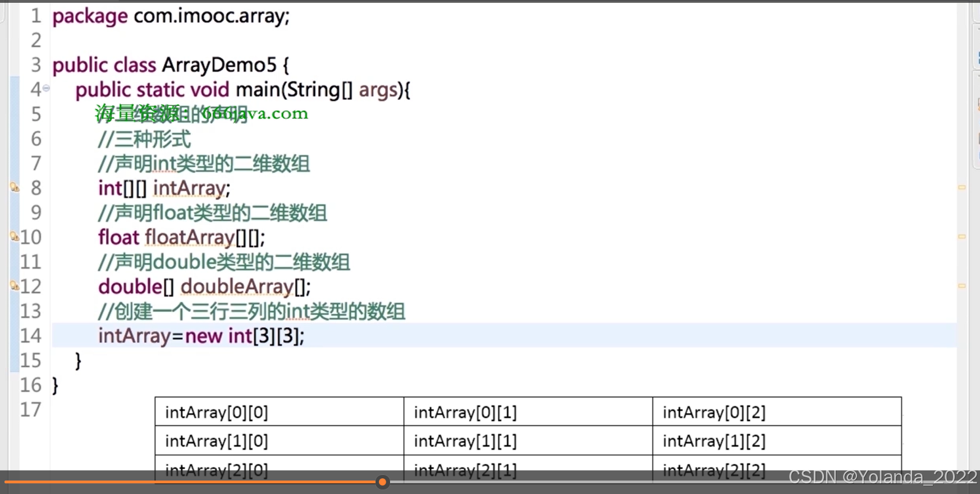Click the table cell intArray[0][0]
The width and height of the screenshot is (980, 494).
pyautogui.click(x=280, y=412)
